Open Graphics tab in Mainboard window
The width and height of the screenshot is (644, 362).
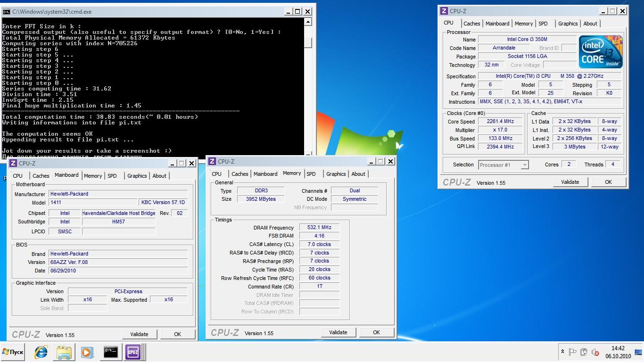tap(137, 176)
